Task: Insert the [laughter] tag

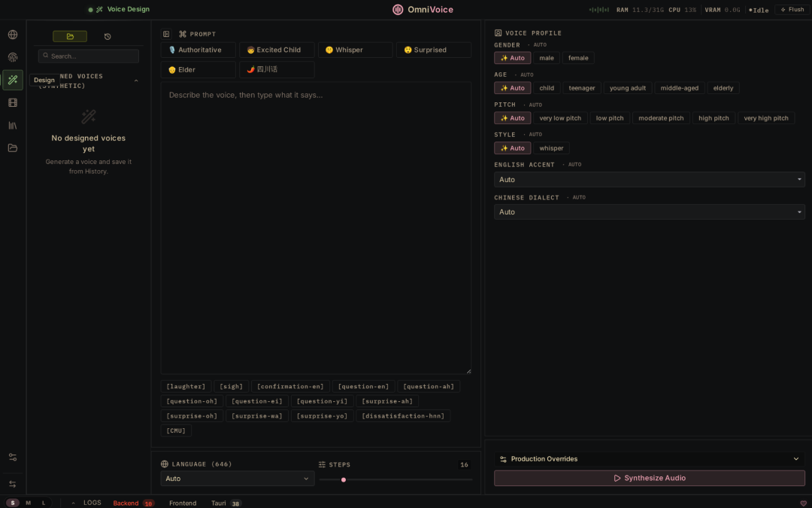Action: (x=186, y=387)
